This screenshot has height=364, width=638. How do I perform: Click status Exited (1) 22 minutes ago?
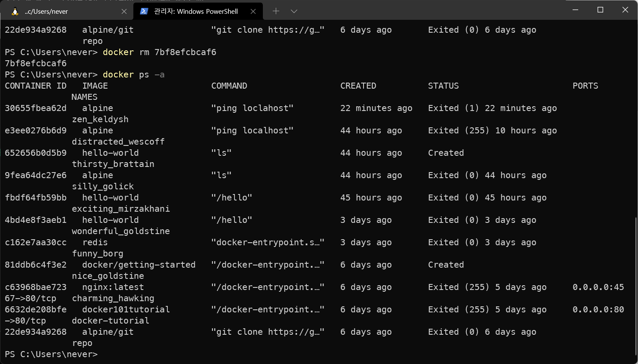pos(493,108)
